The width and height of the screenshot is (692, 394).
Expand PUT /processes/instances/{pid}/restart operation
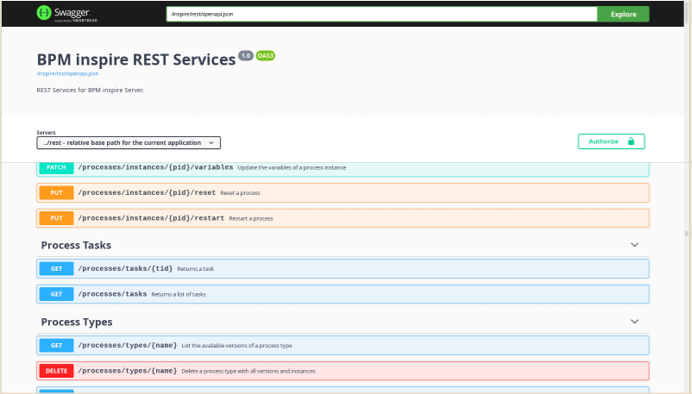click(x=343, y=218)
